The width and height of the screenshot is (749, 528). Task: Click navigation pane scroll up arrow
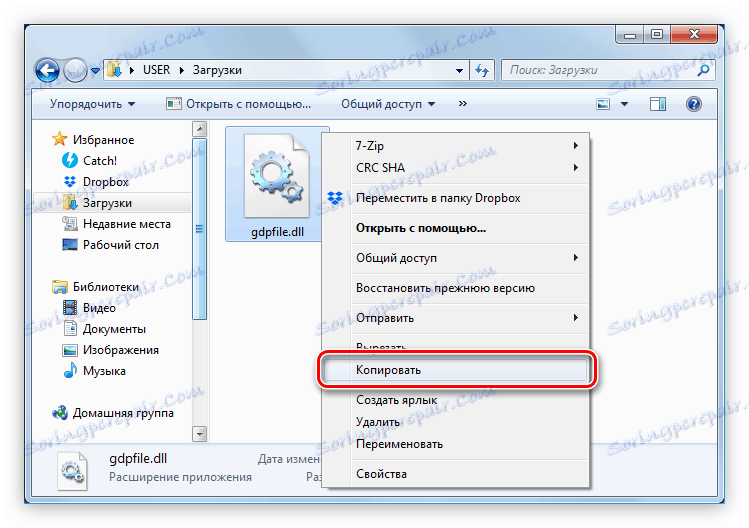[199, 129]
